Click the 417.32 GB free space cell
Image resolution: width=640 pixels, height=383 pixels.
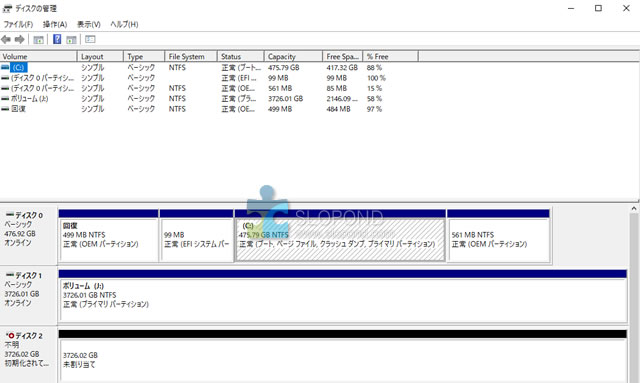point(342,67)
